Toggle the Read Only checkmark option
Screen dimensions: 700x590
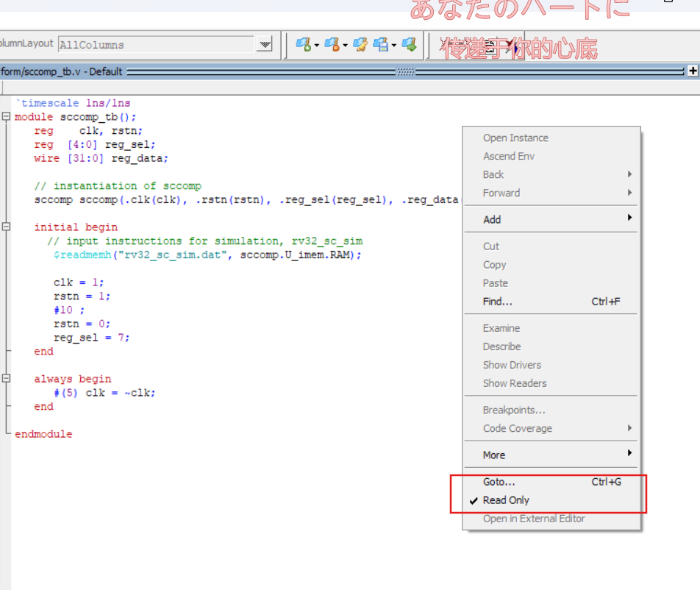pos(506,500)
